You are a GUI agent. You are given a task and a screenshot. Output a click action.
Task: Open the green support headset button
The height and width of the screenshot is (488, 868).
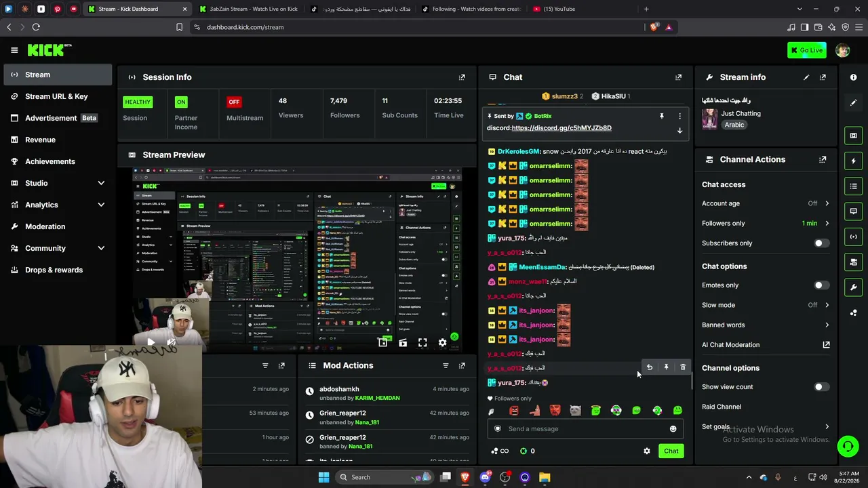[848, 446]
